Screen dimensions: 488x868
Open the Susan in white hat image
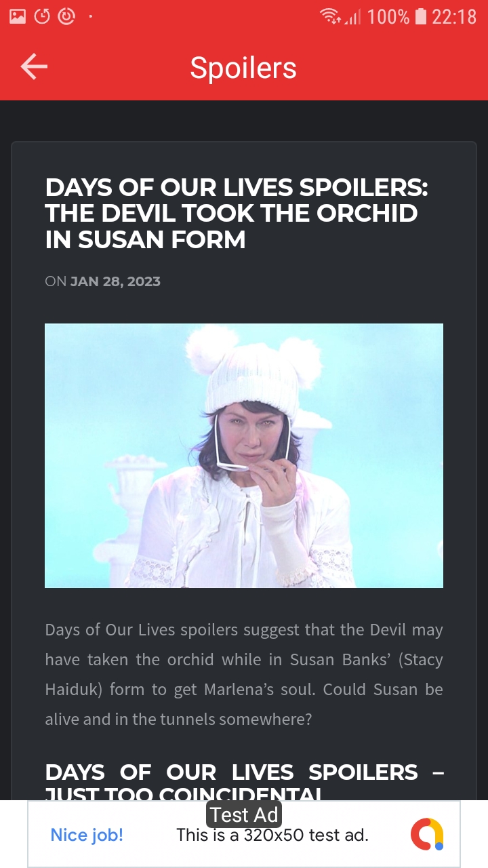tap(244, 456)
